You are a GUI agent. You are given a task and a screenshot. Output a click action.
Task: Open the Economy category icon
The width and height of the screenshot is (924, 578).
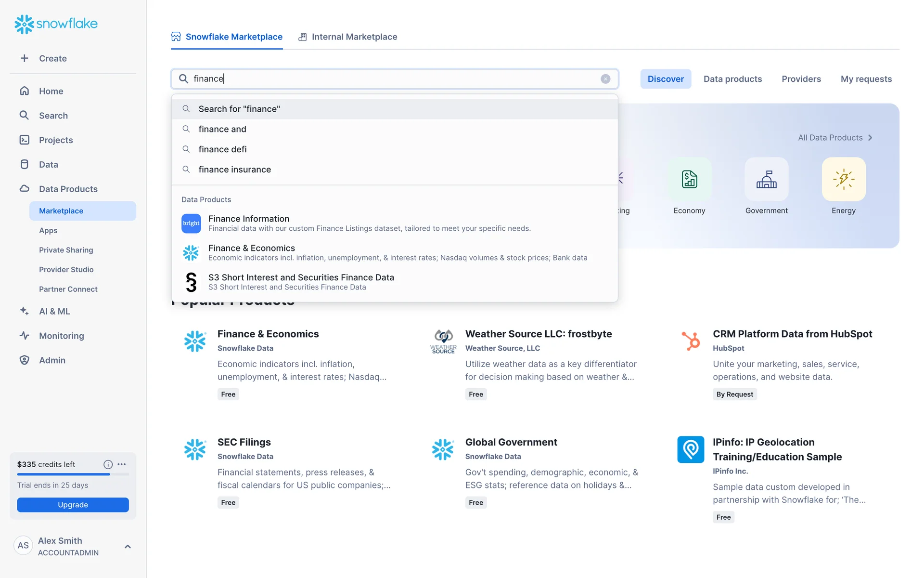pyautogui.click(x=689, y=179)
